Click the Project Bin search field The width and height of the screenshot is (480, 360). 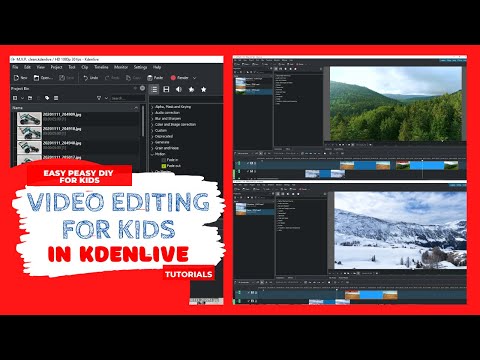[x=128, y=98]
